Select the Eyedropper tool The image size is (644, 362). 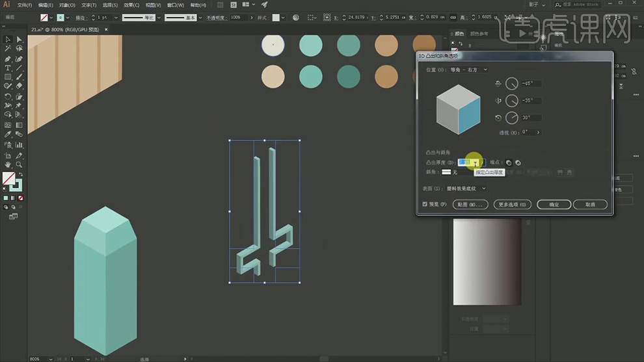[8, 135]
